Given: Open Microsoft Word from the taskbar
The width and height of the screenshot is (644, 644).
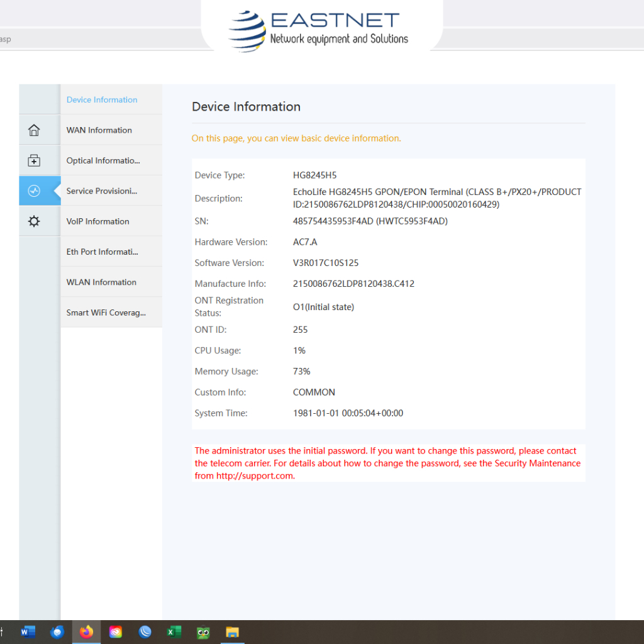Looking at the screenshot, I should click(x=28, y=632).
